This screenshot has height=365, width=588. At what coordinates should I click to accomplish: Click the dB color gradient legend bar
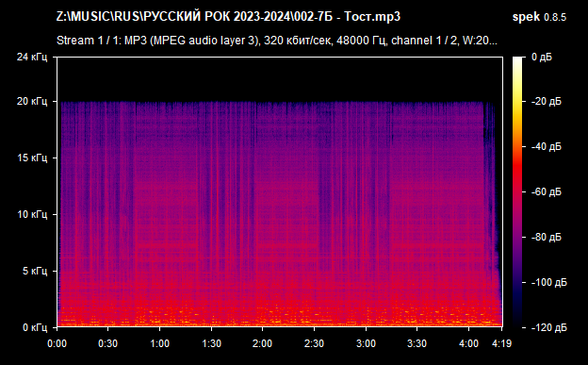point(517,192)
